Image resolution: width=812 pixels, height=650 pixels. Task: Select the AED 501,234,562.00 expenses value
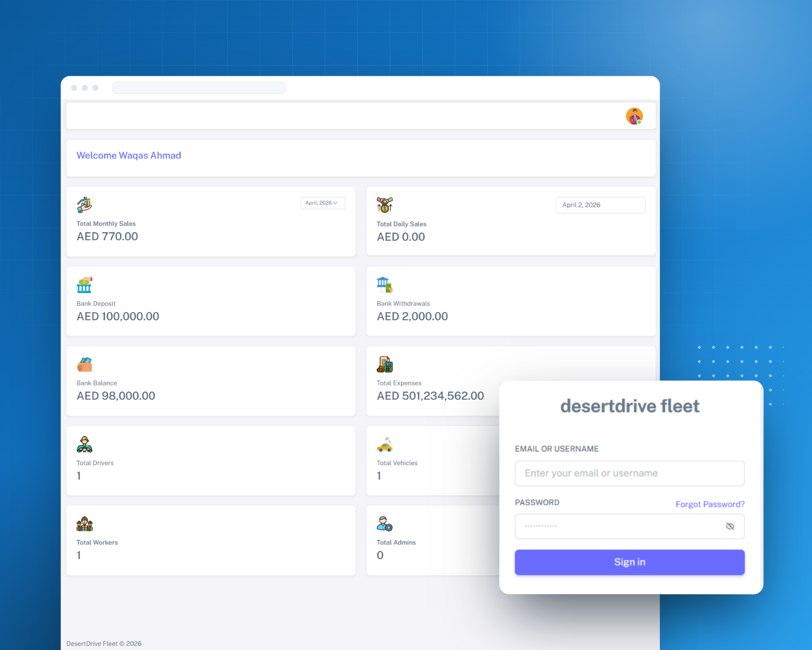click(430, 396)
